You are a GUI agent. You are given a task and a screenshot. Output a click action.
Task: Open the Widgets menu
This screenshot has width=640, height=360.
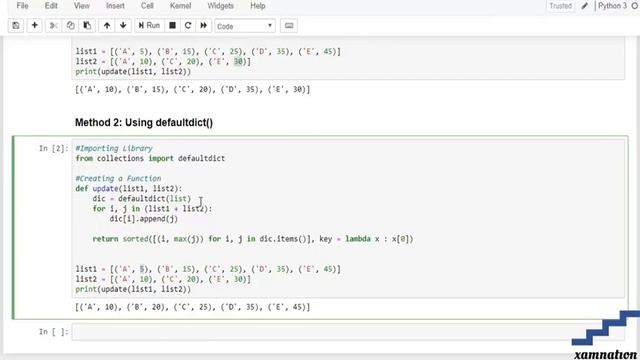click(x=220, y=6)
